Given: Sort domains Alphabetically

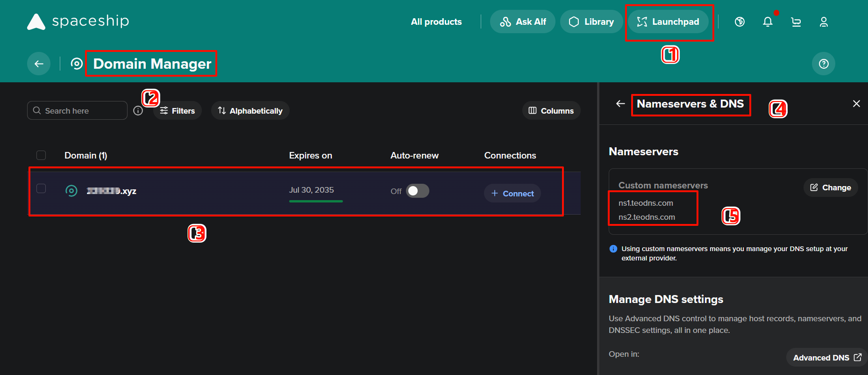Looking at the screenshot, I should click(250, 111).
